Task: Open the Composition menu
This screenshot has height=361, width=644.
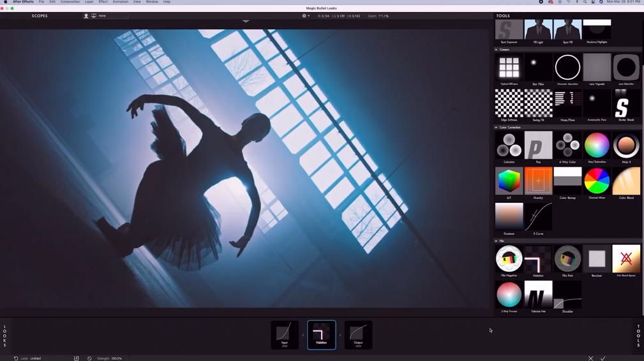Action: (70, 2)
